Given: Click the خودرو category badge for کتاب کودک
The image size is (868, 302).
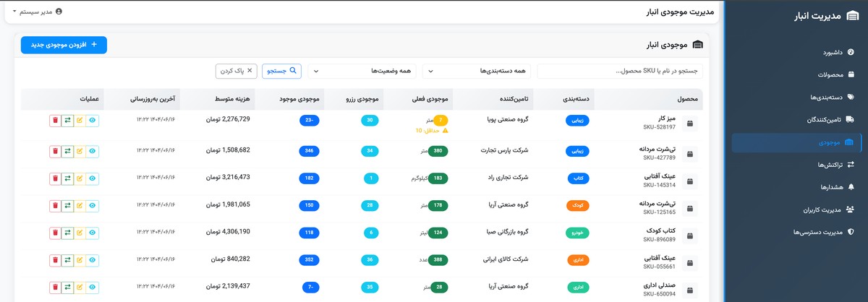Looking at the screenshot, I should tap(577, 233).
